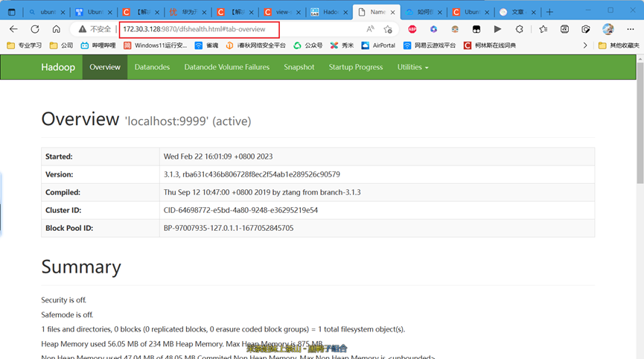The width and height of the screenshot is (644, 359).
Task: Open a new tab with plus button
Action: pos(549,13)
